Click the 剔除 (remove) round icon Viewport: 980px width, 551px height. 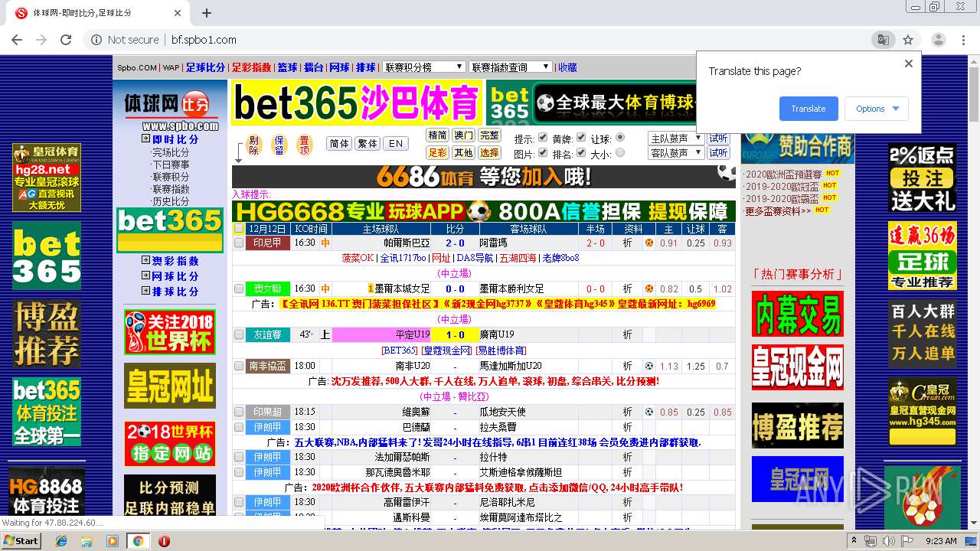tap(255, 145)
